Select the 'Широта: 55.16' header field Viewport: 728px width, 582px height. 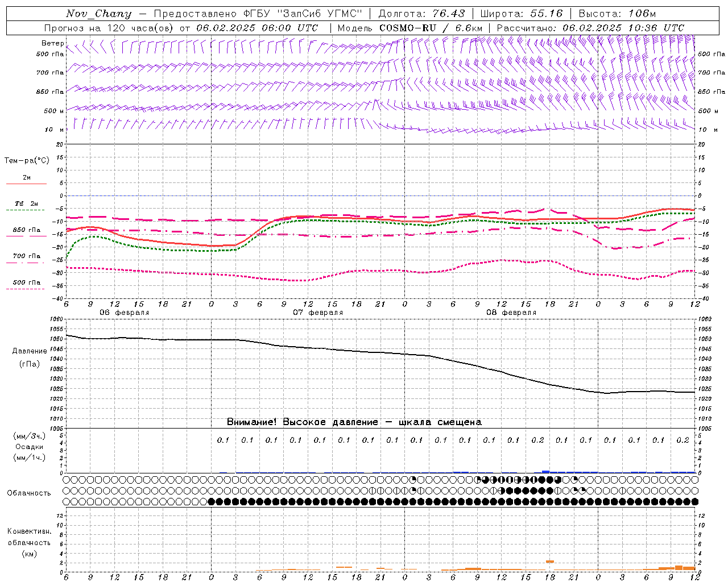click(x=522, y=14)
